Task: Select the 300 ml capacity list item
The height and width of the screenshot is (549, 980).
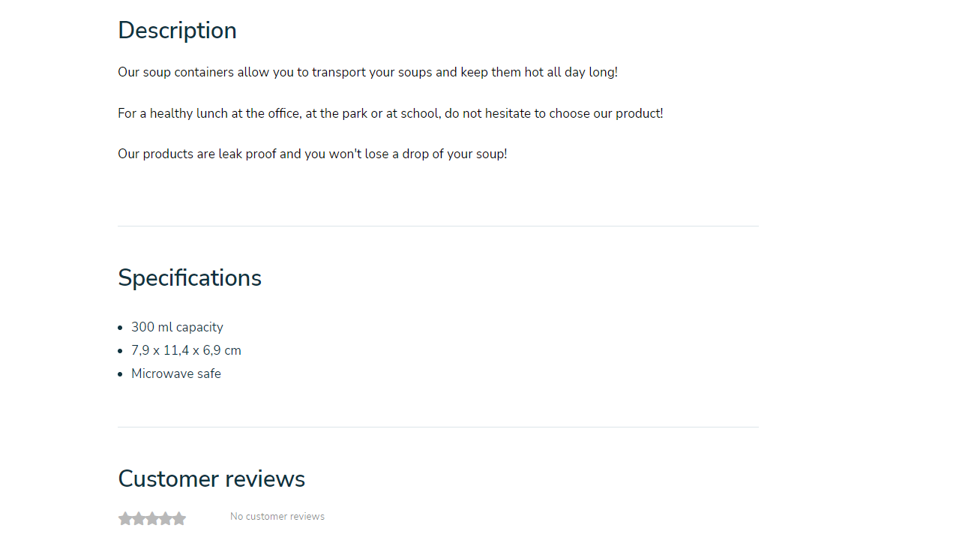Action: click(177, 327)
